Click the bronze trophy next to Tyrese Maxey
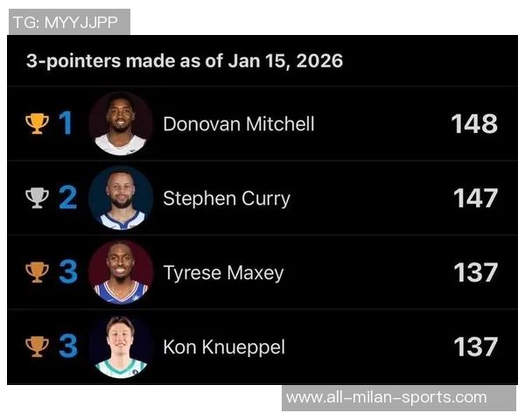This screenshot has width=525, height=420. (x=37, y=272)
